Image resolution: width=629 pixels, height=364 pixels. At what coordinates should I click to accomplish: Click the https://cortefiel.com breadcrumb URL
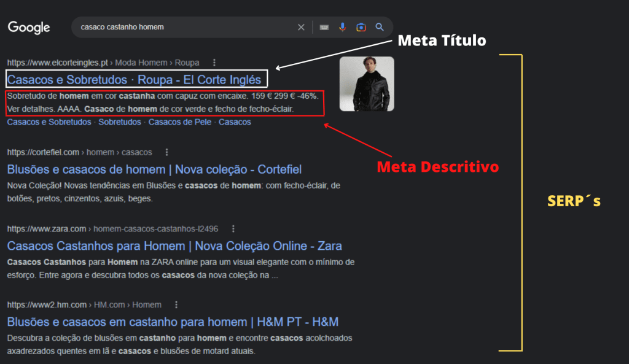[43, 152]
